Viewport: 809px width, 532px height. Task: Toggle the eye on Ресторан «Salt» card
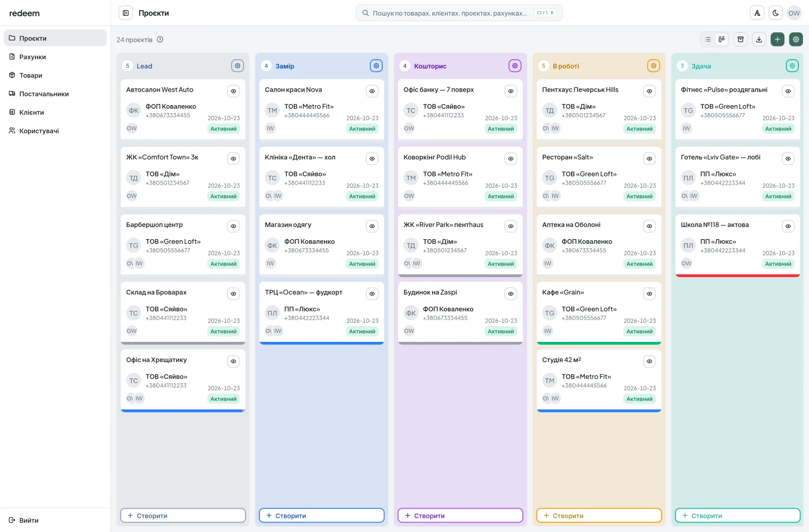coord(650,159)
